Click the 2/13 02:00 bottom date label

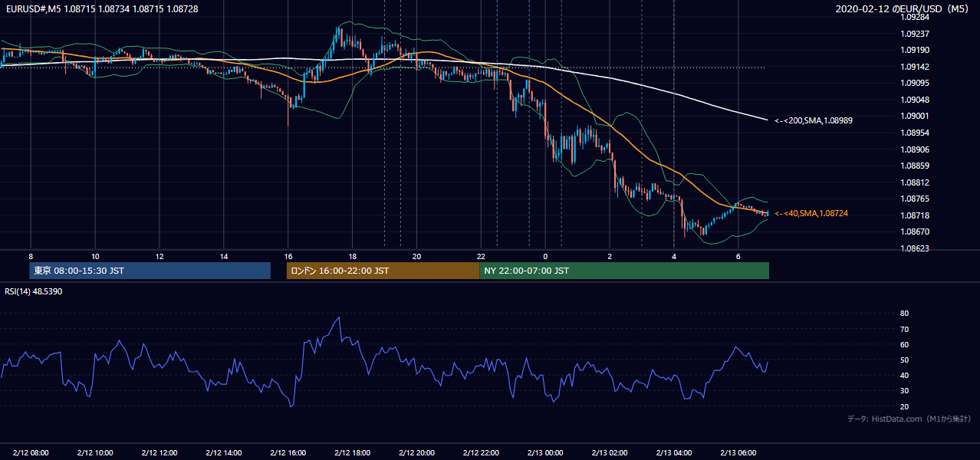(610, 453)
